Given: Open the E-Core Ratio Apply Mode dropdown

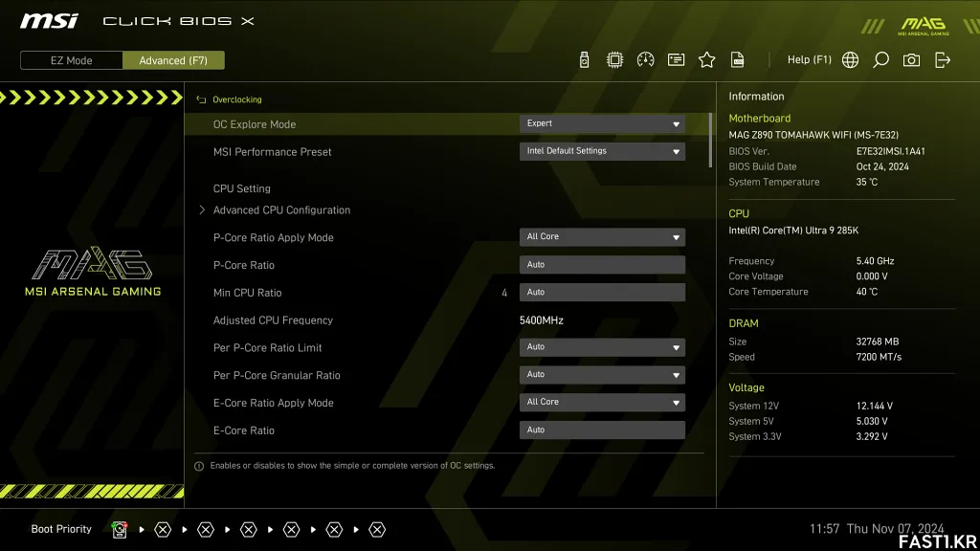Looking at the screenshot, I should 602,403.
